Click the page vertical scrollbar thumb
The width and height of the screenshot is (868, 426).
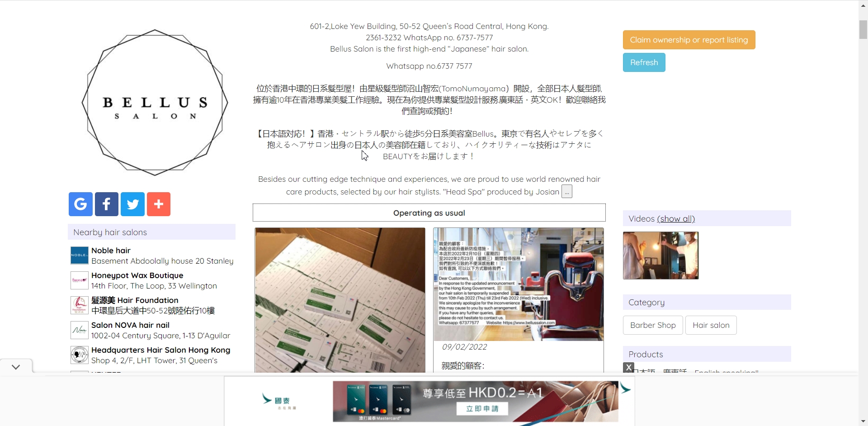coord(863,30)
